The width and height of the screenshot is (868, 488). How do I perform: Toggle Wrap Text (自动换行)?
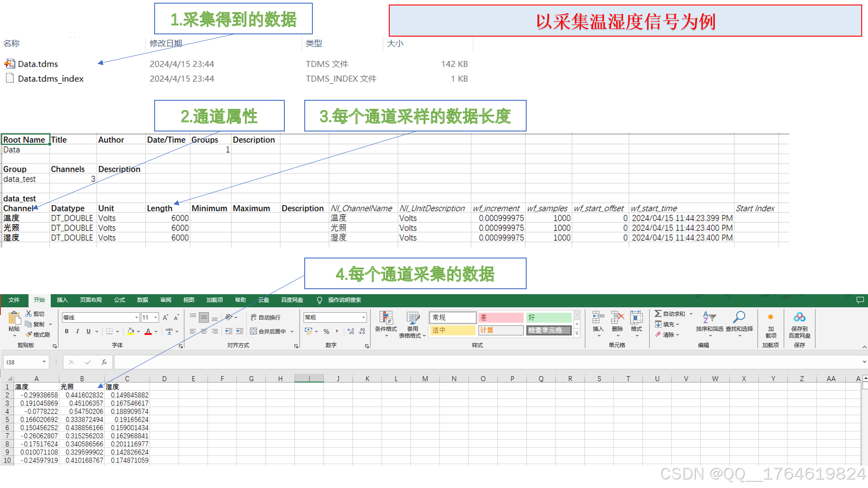(266, 318)
